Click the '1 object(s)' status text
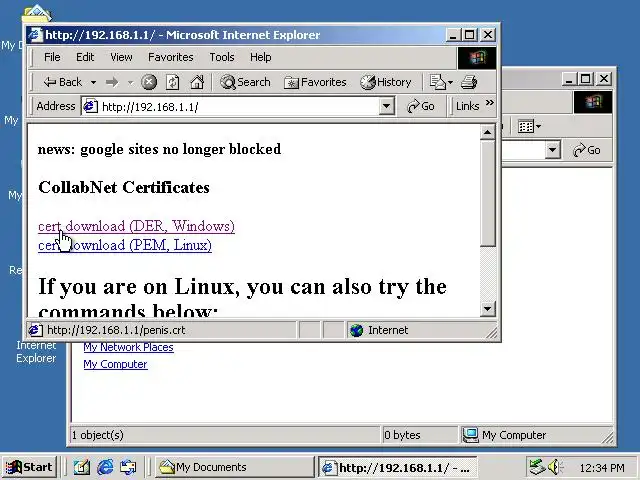The height and width of the screenshot is (480, 640). pyautogui.click(x=98, y=435)
